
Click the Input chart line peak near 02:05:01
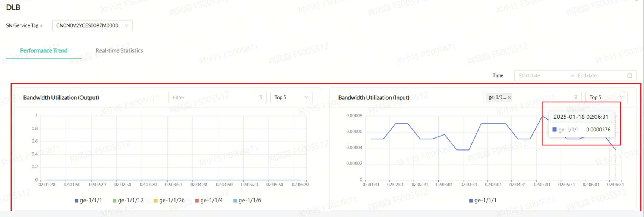542,116
